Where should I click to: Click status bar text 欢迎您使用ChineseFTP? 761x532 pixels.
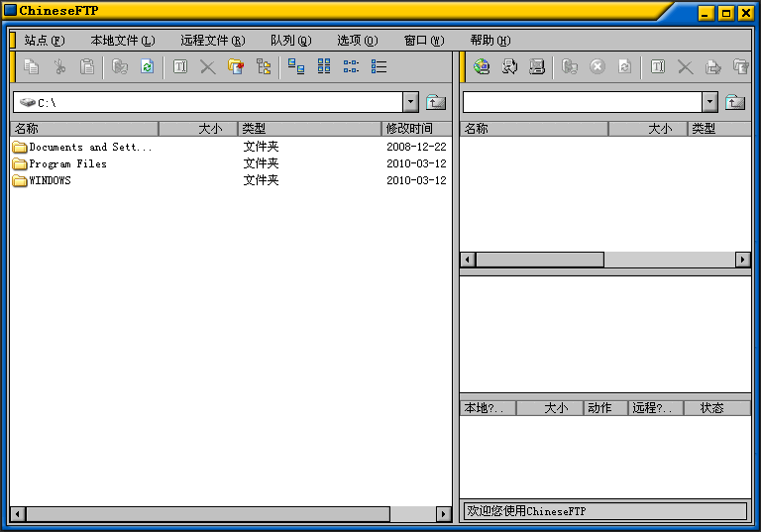pyautogui.click(x=526, y=511)
